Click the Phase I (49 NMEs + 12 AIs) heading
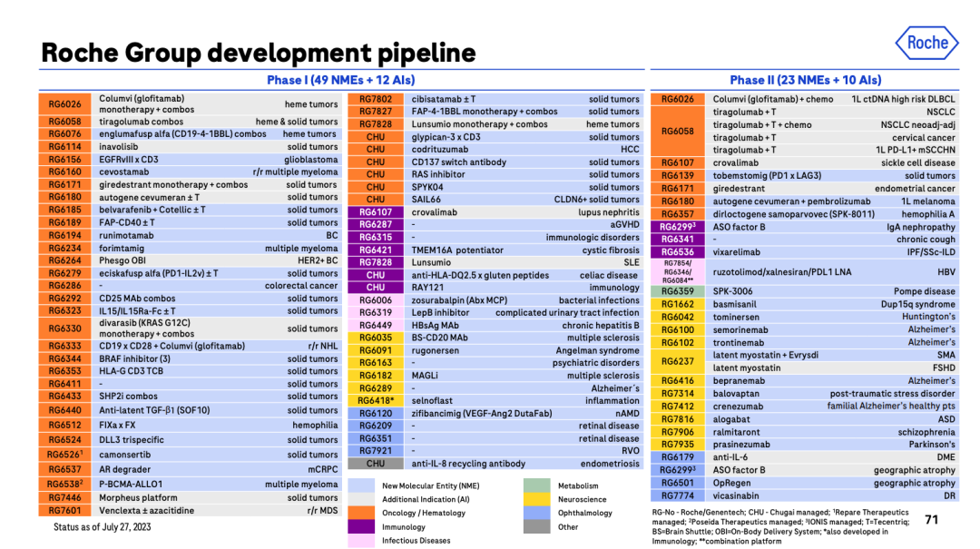980x549 pixels. point(340,80)
